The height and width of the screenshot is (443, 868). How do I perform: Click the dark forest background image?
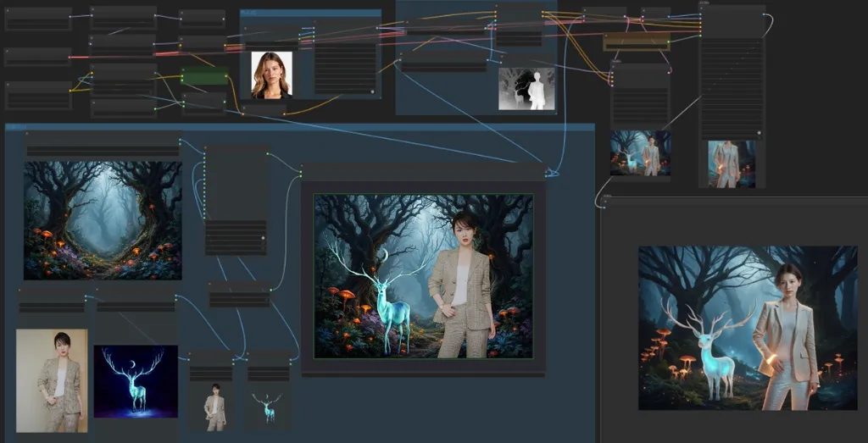pyautogui.click(x=103, y=221)
